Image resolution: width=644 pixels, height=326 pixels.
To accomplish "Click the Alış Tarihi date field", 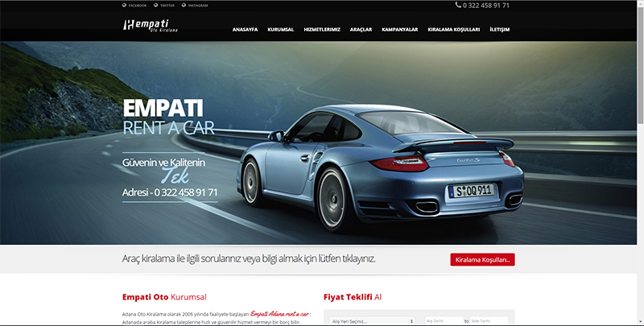I will point(443,320).
